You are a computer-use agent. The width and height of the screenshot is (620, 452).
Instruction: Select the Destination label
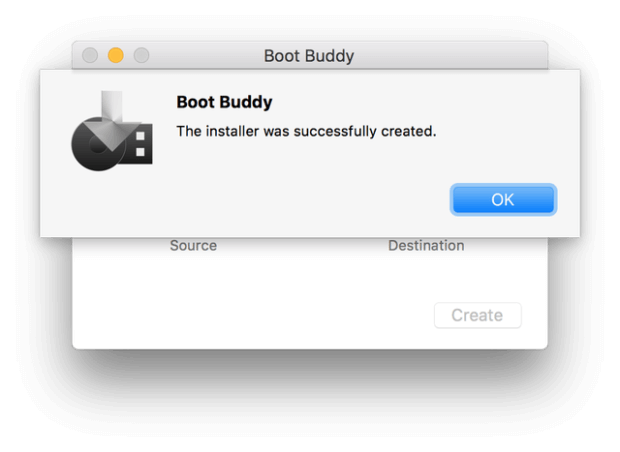[426, 245]
